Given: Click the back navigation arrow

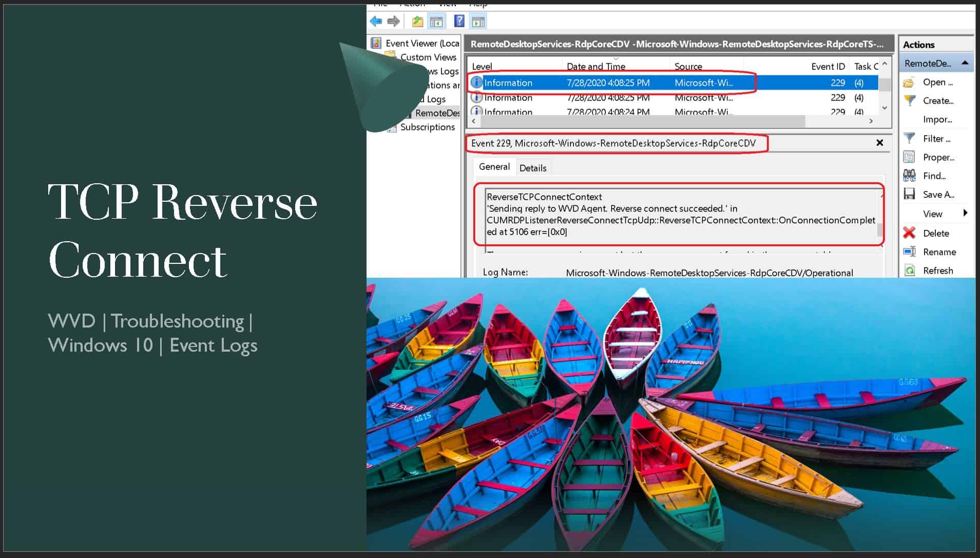Looking at the screenshot, I should (375, 21).
